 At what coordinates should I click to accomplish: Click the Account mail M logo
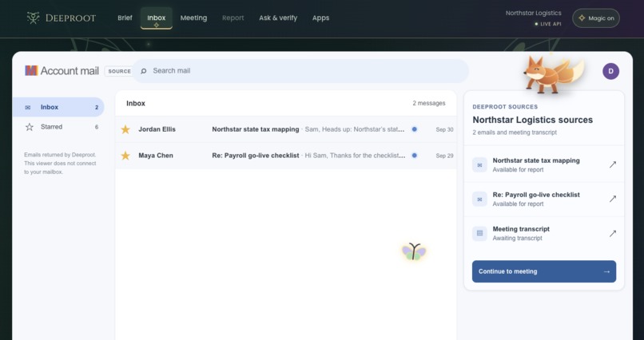click(31, 70)
